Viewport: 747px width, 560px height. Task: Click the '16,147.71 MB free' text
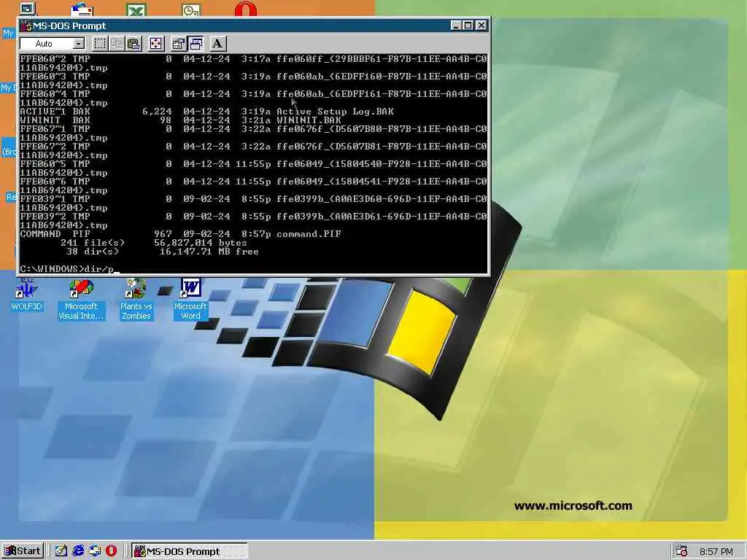209,252
